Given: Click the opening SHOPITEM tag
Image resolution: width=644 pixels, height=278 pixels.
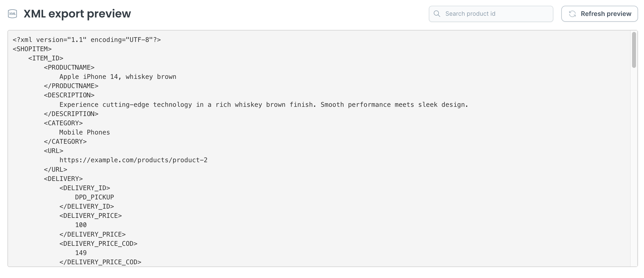Looking at the screenshot, I should (32, 49).
